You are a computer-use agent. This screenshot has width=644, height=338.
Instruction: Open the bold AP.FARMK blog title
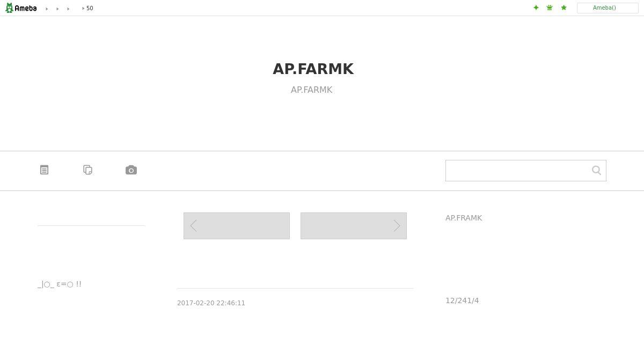(x=313, y=69)
